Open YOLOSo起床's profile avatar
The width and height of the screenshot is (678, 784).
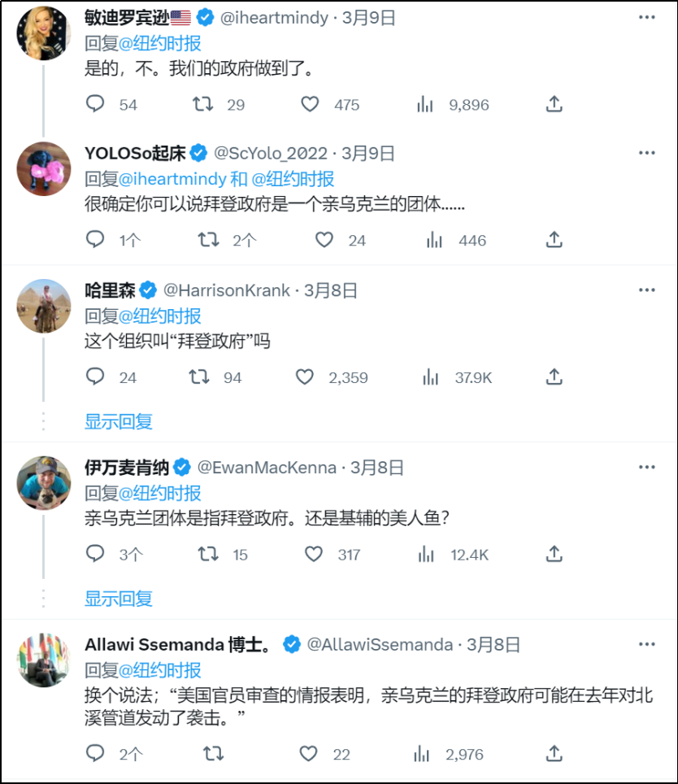pyautogui.click(x=44, y=169)
